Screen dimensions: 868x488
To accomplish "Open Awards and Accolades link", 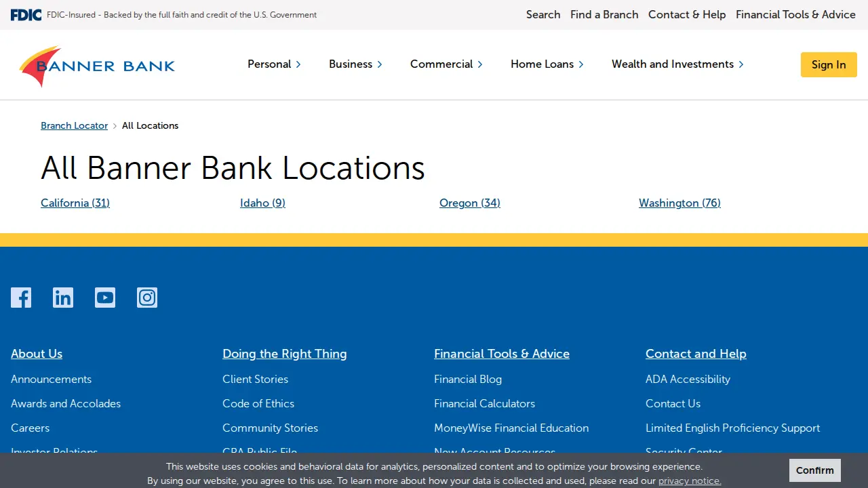I will pos(66,404).
